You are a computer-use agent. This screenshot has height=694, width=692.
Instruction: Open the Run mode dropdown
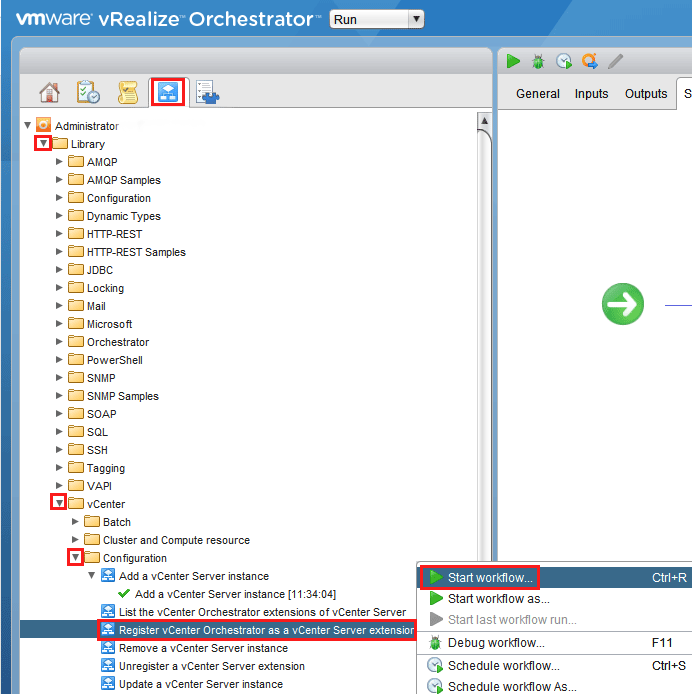point(376,19)
